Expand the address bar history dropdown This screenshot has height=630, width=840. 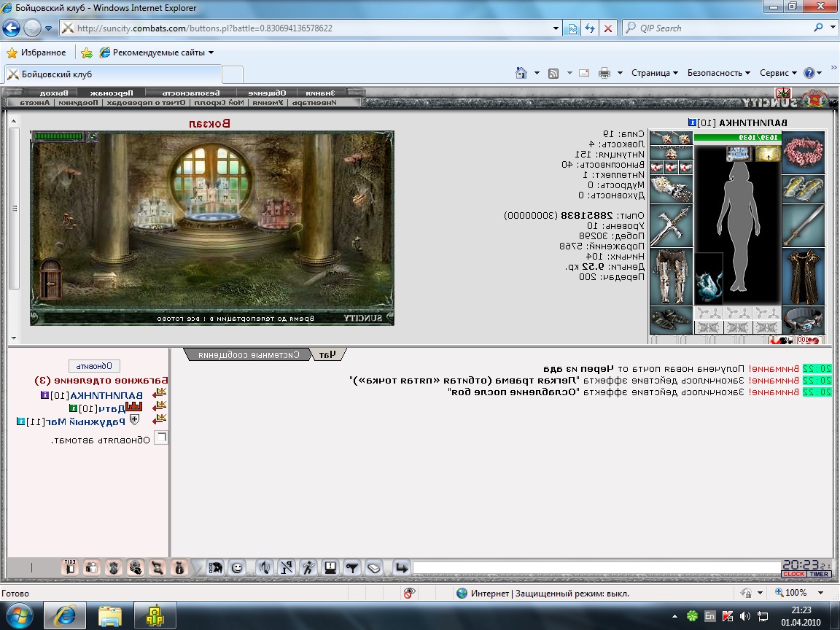[x=556, y=28]
